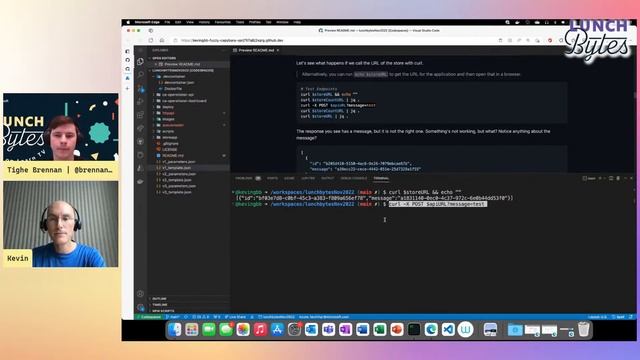Screen dimensions: 640x360
Task: Click the Finder icon in the dock
Action: tap(175, 329)
